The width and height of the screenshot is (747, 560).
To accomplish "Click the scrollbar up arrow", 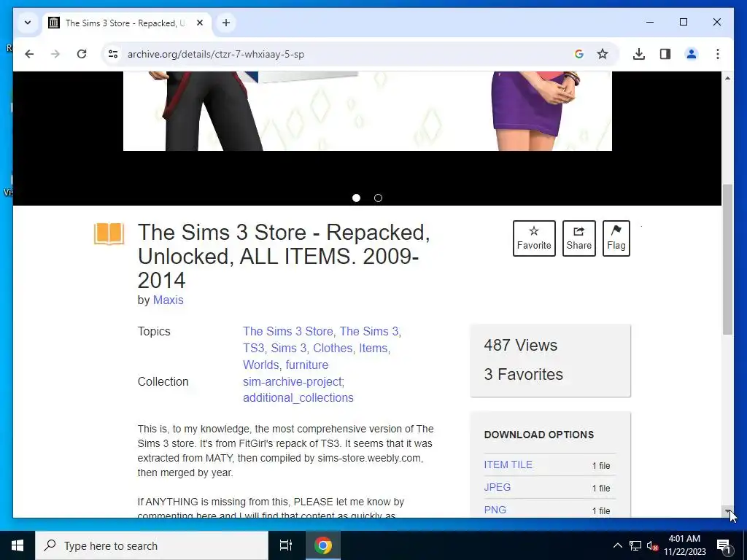I will tap(727, 77).
